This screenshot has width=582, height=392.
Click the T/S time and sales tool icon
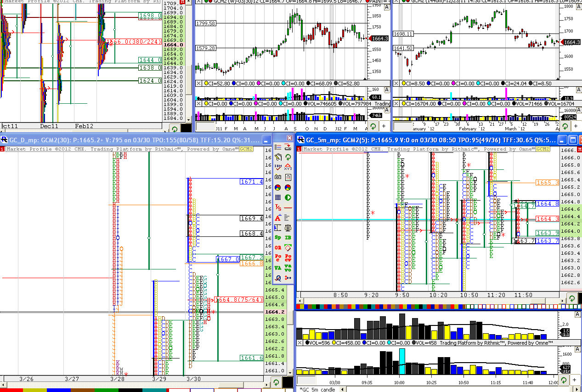278,207
